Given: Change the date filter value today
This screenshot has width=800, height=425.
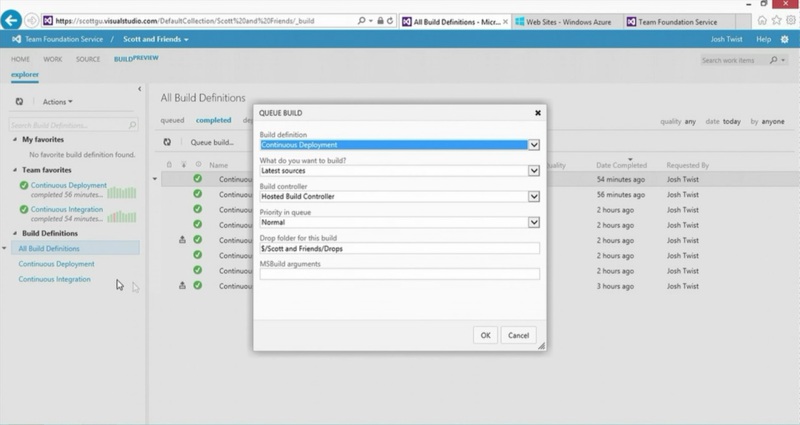Looking at the screenshot, I should click(732, 121).
